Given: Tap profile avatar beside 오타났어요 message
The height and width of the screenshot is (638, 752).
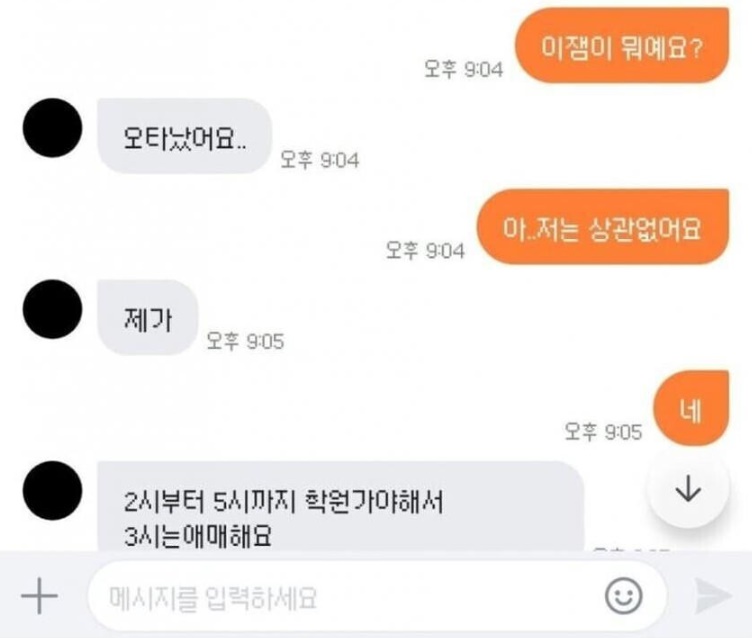Looking at the screenshot, I should pyautogui.click(x=52, y=128).
